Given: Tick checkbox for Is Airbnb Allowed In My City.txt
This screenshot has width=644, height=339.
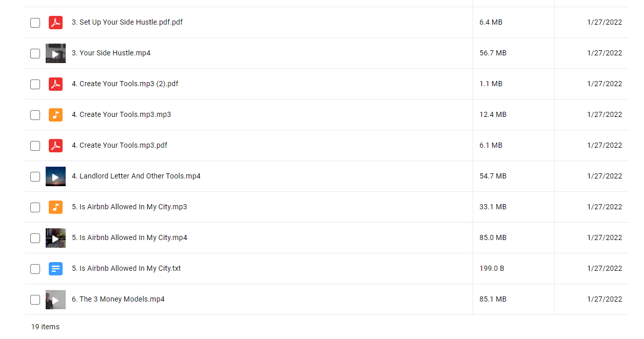Looking at the screenshot, I should tap(35, 269).
